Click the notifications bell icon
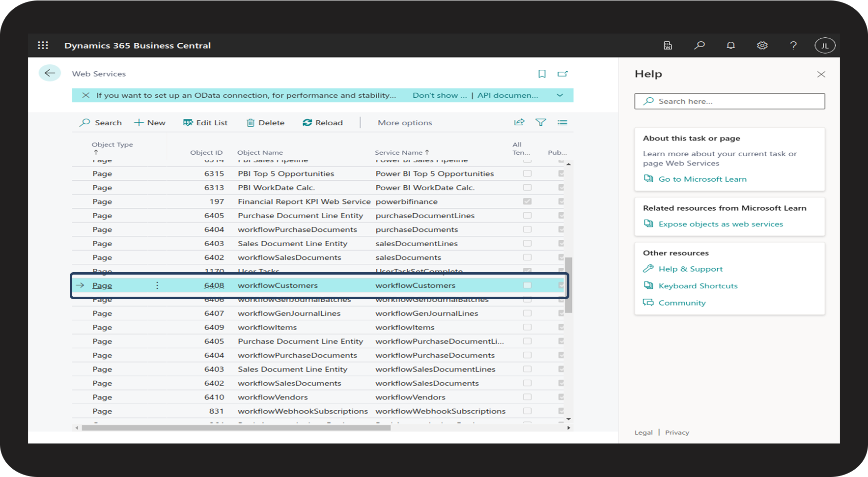The width and height of the screenshot is (868, 477). point(731,45)
